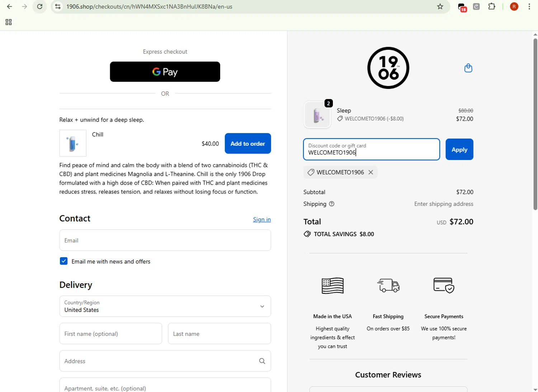Show shipping policy help icon
This screenshot has width=538, height=392.
point(332,204)
